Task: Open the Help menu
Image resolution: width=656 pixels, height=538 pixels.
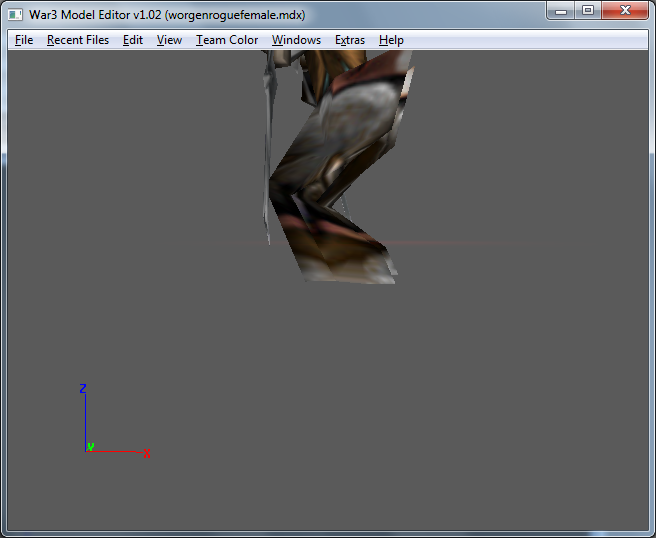Action: [x=391, y=40]
